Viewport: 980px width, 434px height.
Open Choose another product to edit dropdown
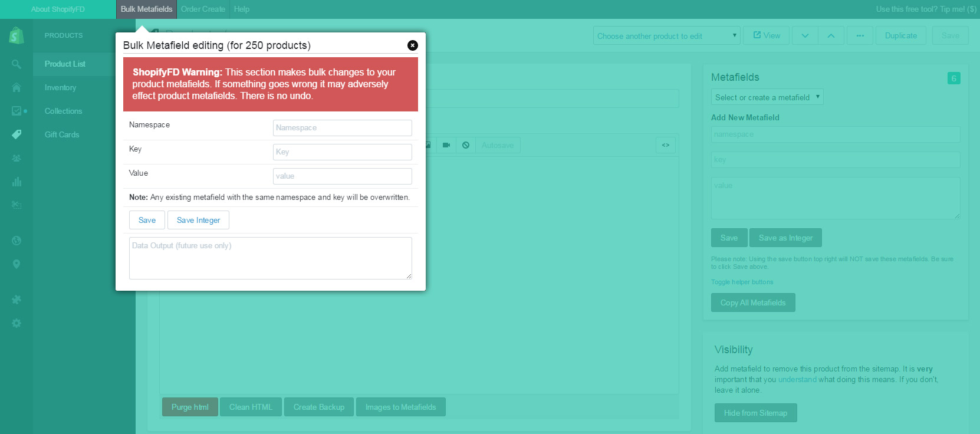tap(667, 36)
